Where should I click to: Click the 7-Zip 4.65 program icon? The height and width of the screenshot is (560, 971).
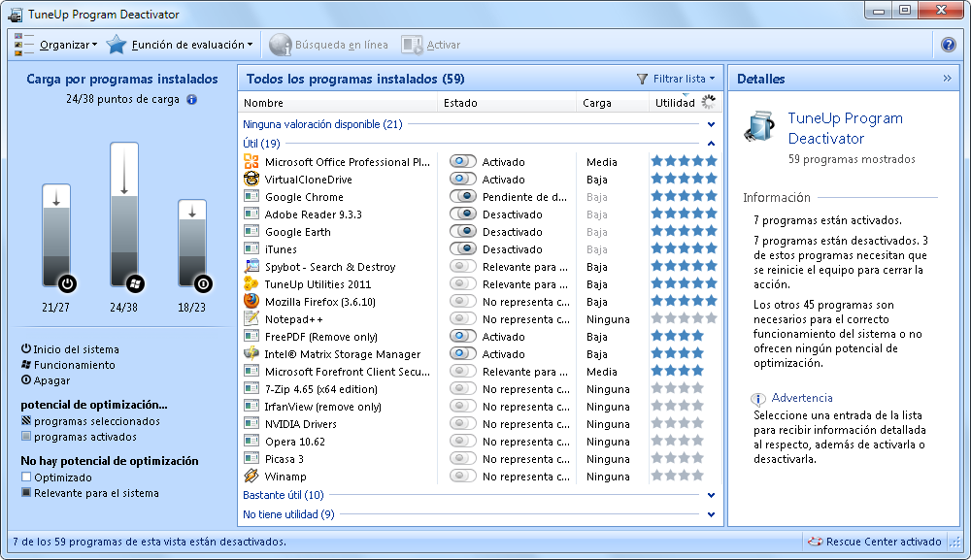(x=251, y=388)
